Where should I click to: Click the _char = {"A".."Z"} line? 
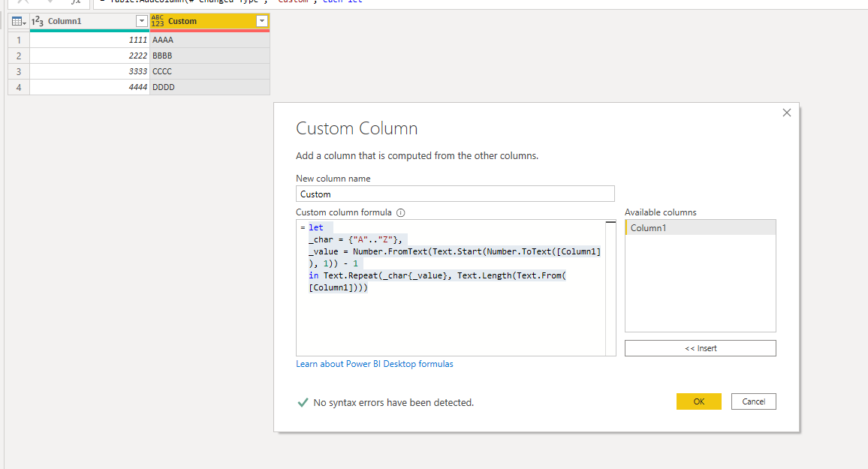[355, 239]
